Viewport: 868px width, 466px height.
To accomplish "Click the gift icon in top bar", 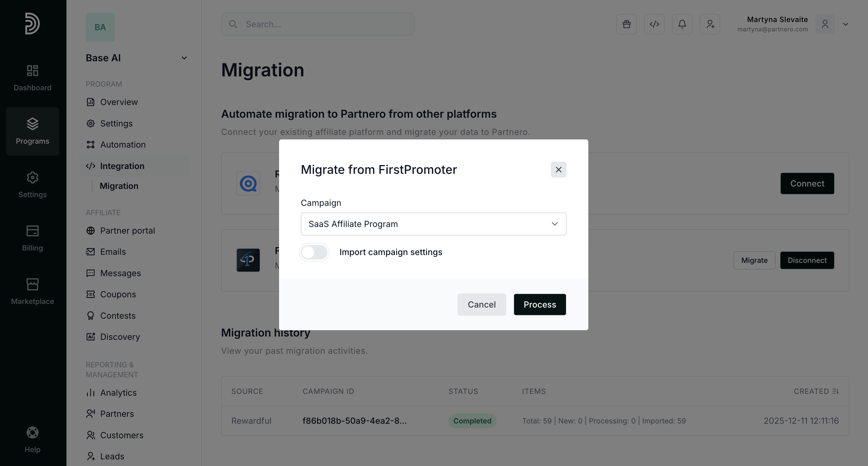I will [x=626, y=24].
